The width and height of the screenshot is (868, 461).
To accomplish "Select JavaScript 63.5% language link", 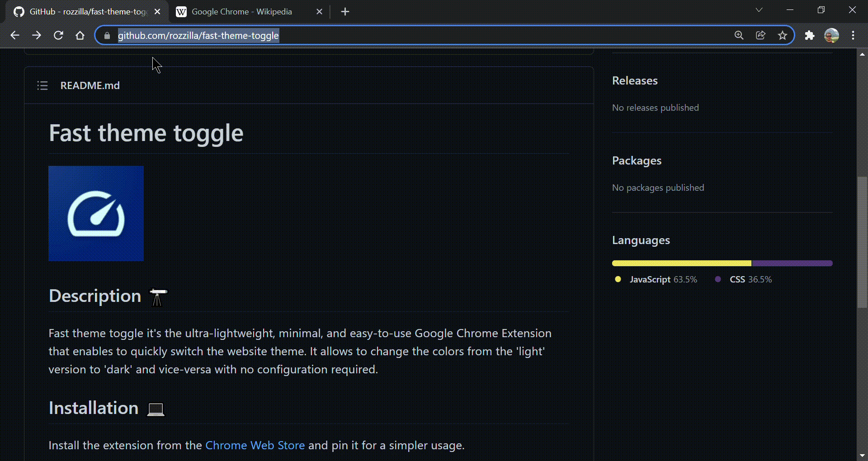I will (657, 279).
